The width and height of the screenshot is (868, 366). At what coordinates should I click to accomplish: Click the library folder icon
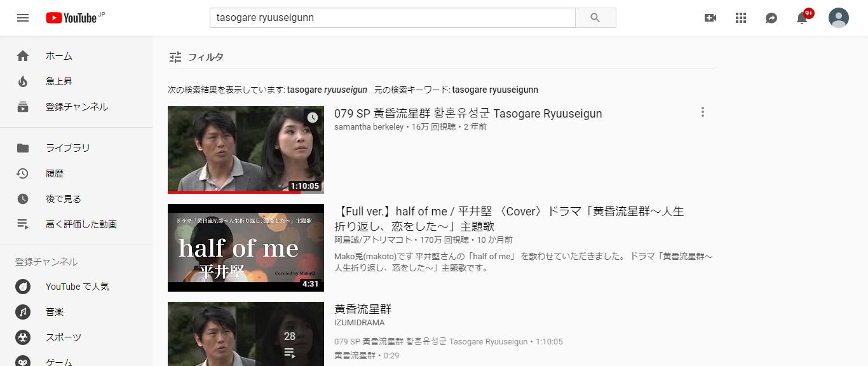click(x=23, y=148)
